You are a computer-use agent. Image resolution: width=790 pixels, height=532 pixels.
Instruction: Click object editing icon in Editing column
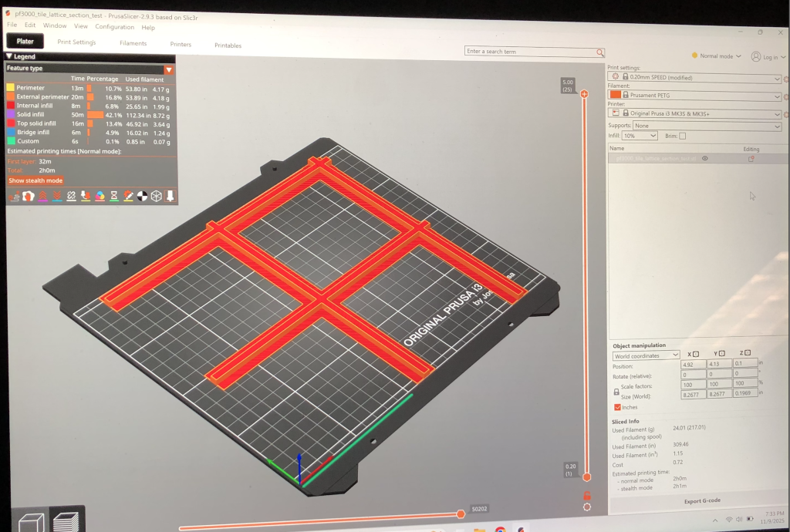[x=751, y=159]
